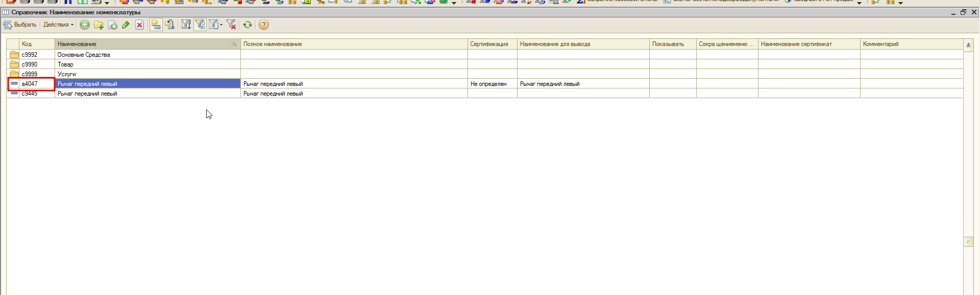Click the code cell a4047
Viewport: 980px width, 295px height.
pos(37,84)
